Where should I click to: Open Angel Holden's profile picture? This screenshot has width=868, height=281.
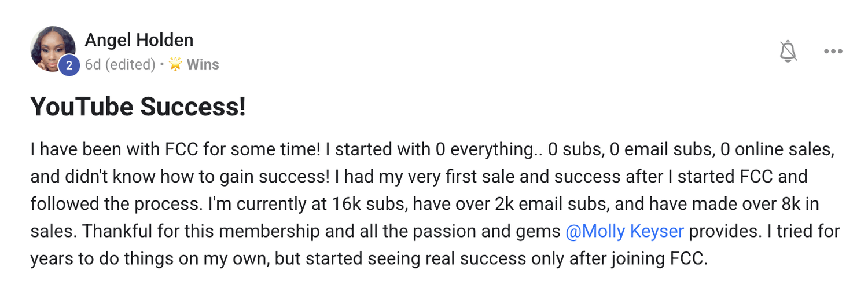click(52, 48)
